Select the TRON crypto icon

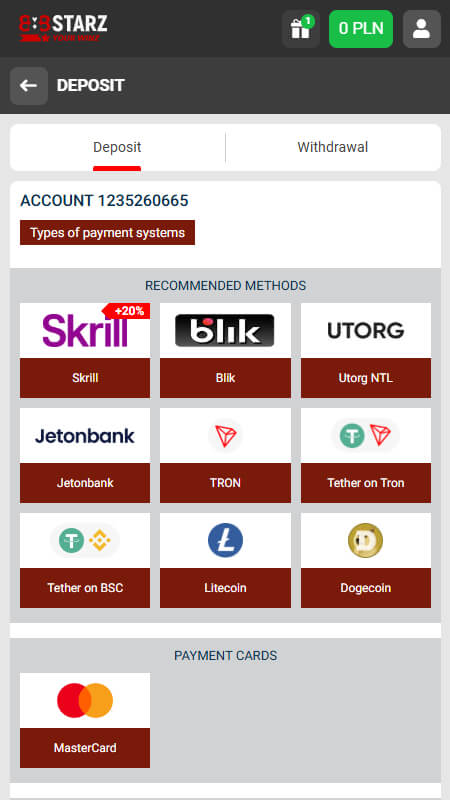(x=225, y=436)
